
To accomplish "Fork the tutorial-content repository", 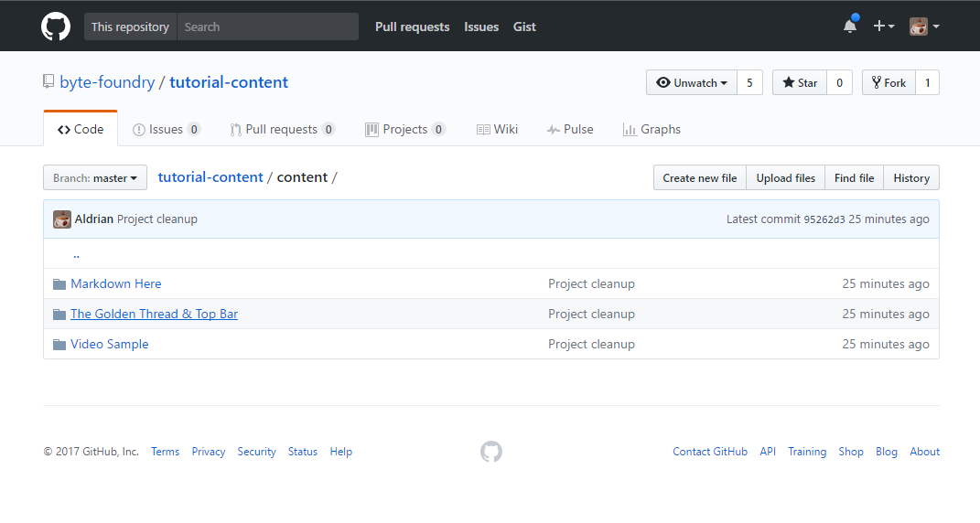I will 888,82.
